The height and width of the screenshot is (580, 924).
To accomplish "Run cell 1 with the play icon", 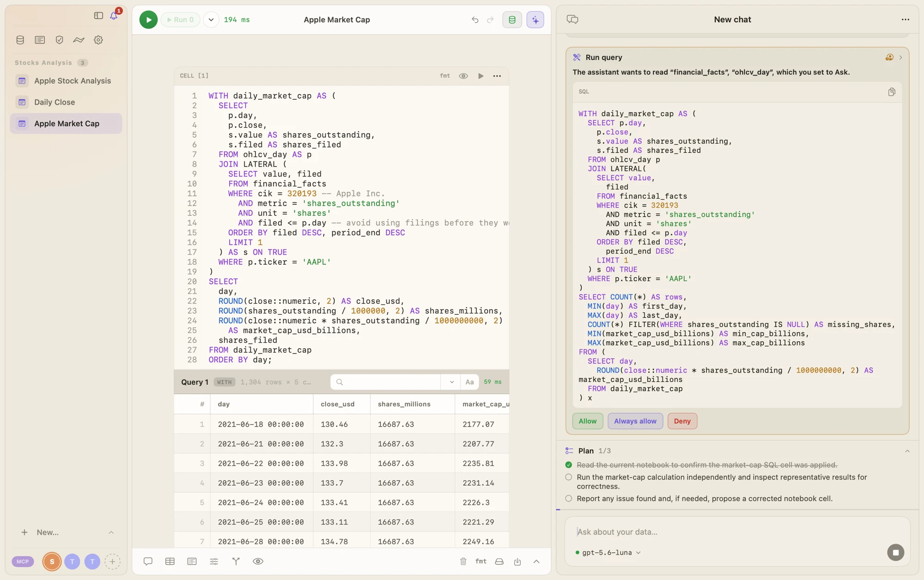I will pos(480,76).
